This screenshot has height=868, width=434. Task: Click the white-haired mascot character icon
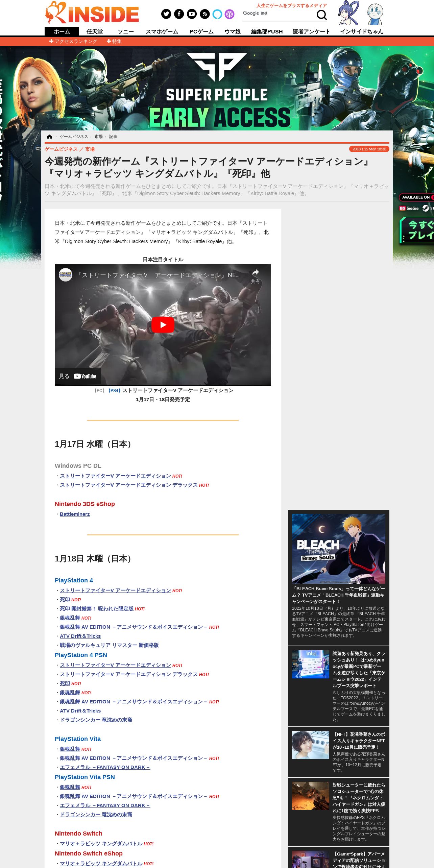pos(375,14)
